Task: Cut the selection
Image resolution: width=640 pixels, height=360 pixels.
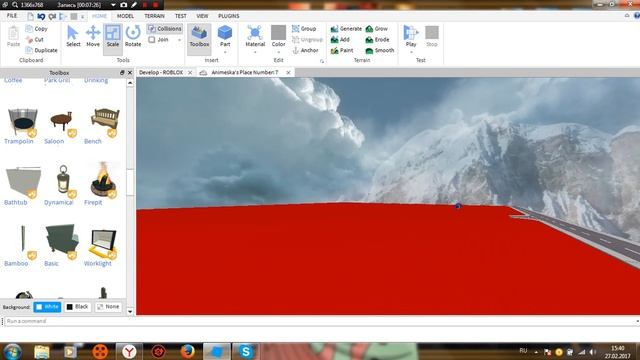Action: 34,40
